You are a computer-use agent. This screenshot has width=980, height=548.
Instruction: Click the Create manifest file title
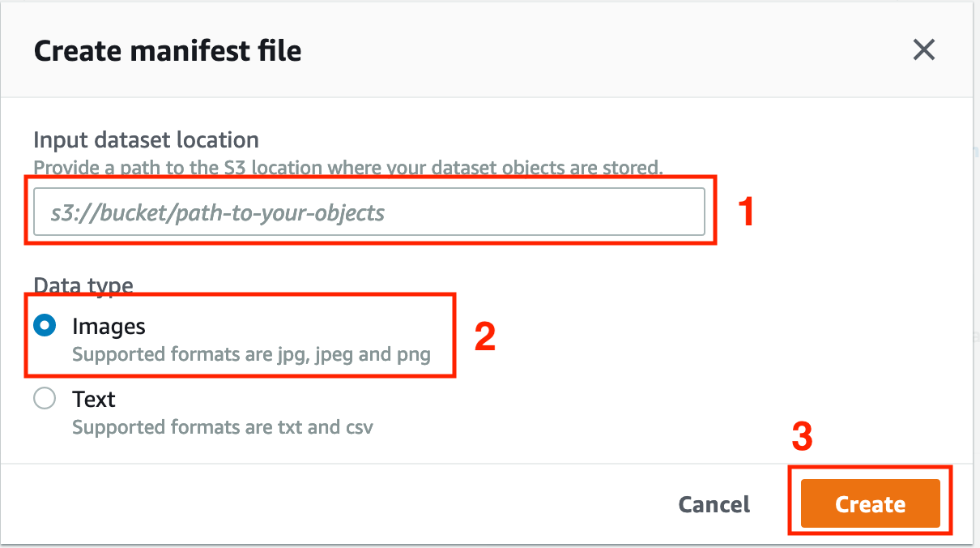[168, 51]
